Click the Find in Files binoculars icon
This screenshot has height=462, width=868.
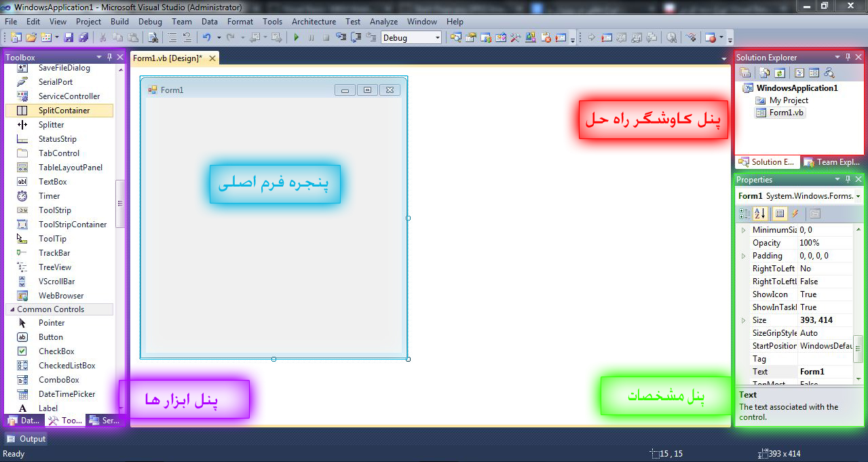click(153, 38)
